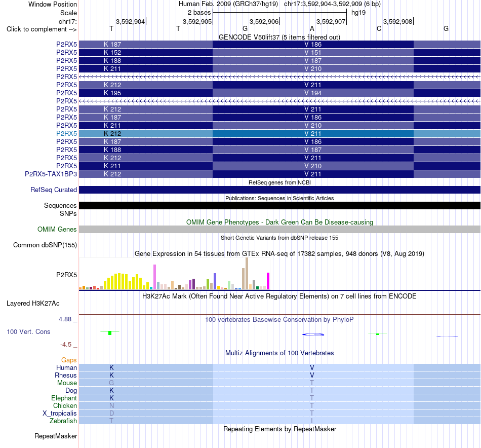Screen dimensions: 481x448
Task: Click the D residue in X_tropicalis row
Action: [111, 414]
